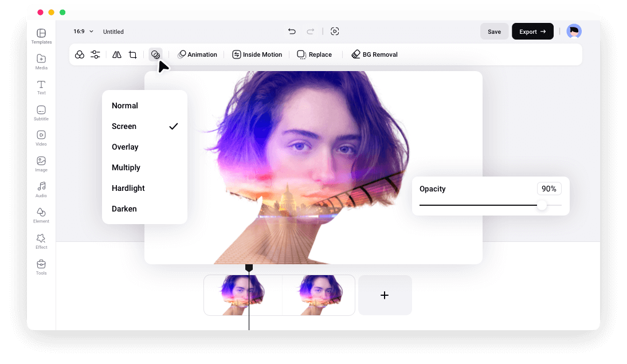Screen dimensions: 627x364
Task: Click the Export button
Action: point(532,32)
